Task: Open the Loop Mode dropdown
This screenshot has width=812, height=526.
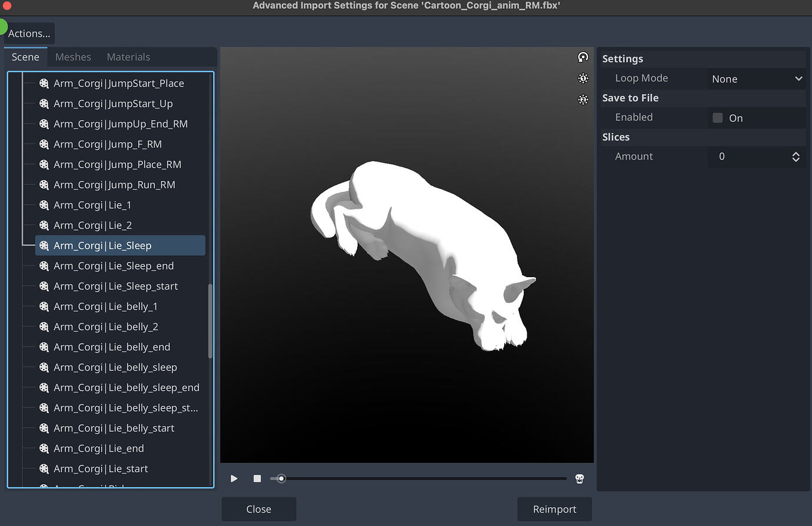Action: 757,78
